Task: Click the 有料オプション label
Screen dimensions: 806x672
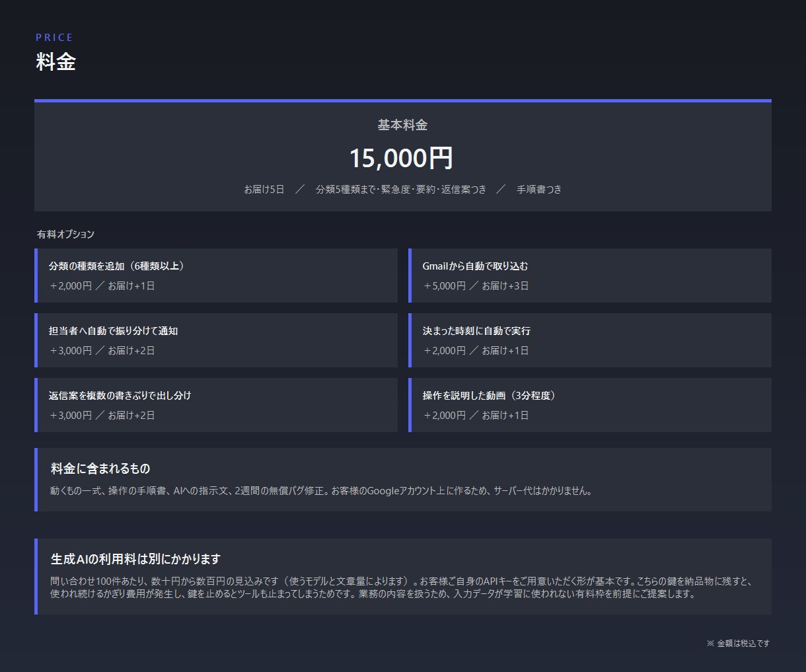Action: pos(65,235)
